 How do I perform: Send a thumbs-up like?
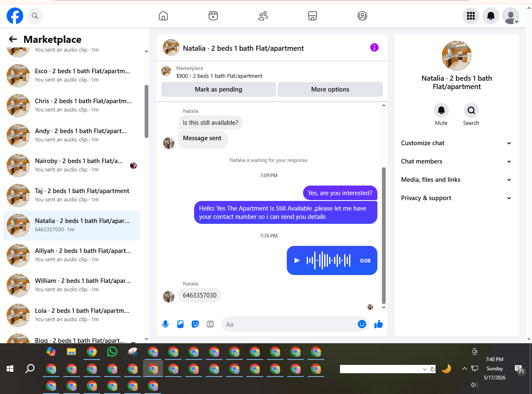click(378, 324)
